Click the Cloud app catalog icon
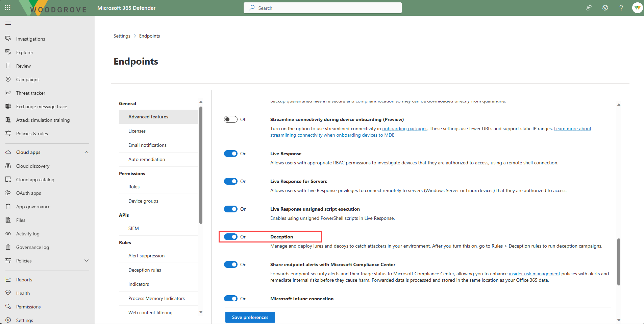This screenshot has height=324, width=644. point(8,179)
